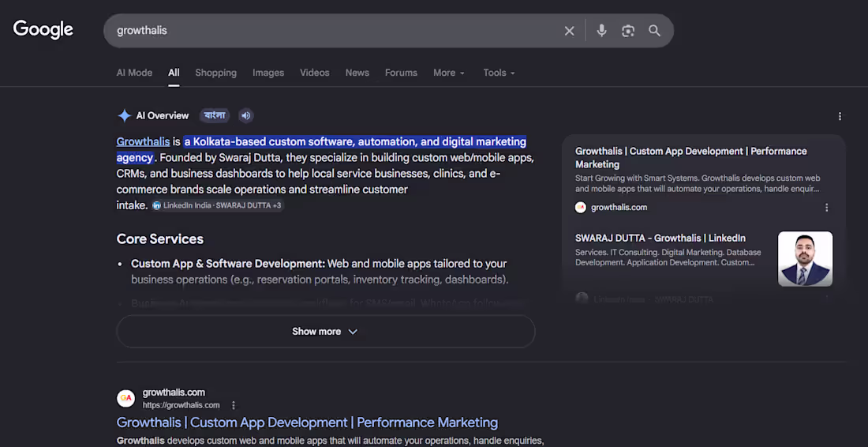Click the growthalis.com favicon in the source card

[581, 207]
